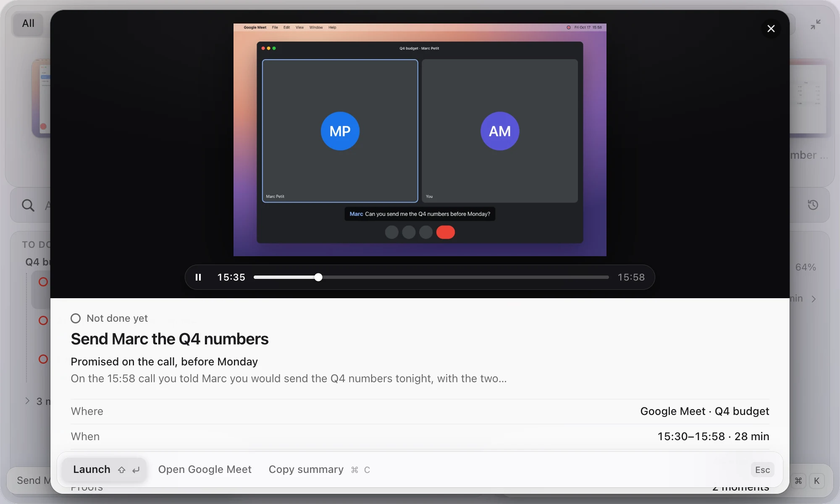Click the command key badge beside K

798,481
